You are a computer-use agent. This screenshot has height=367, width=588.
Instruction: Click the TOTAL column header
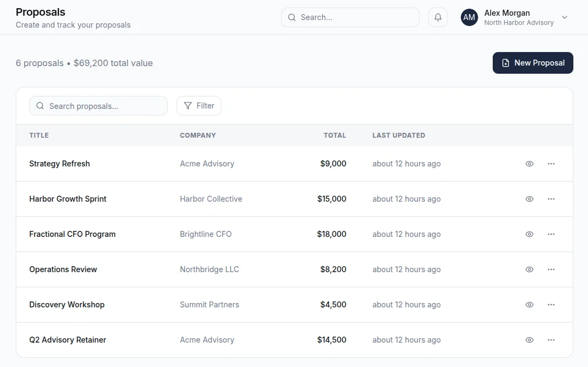tap(335, 135)
